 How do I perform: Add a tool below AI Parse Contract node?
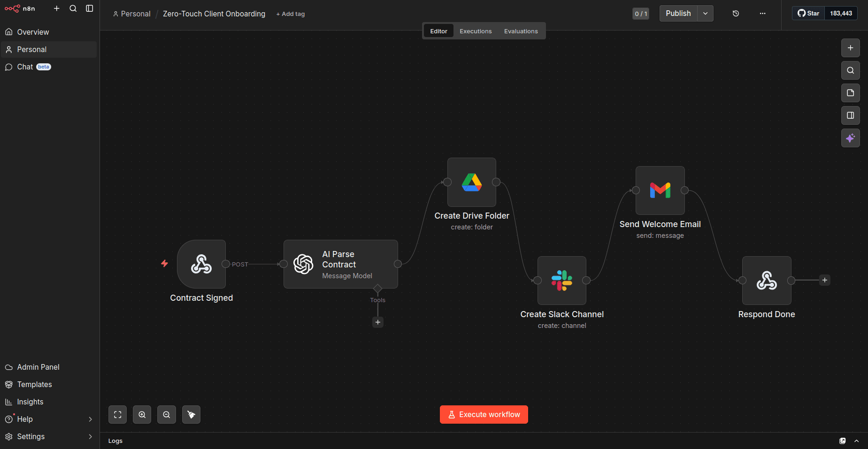(x=377, y=322)
